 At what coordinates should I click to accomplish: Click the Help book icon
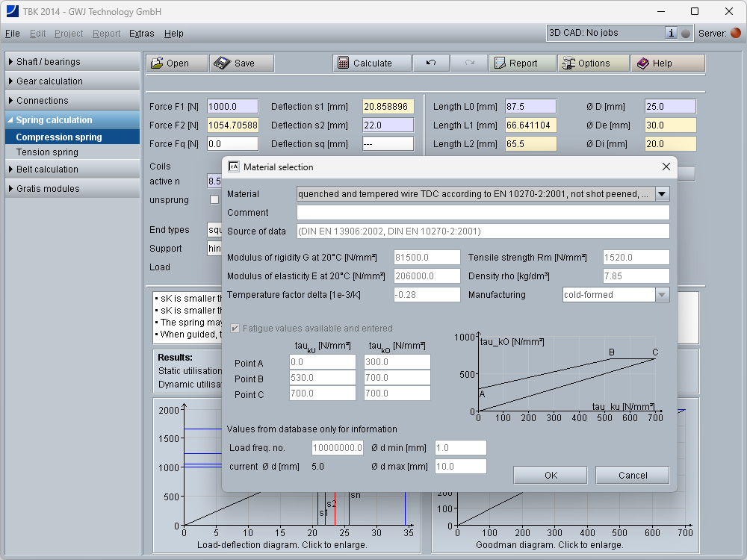pos(643,63)
